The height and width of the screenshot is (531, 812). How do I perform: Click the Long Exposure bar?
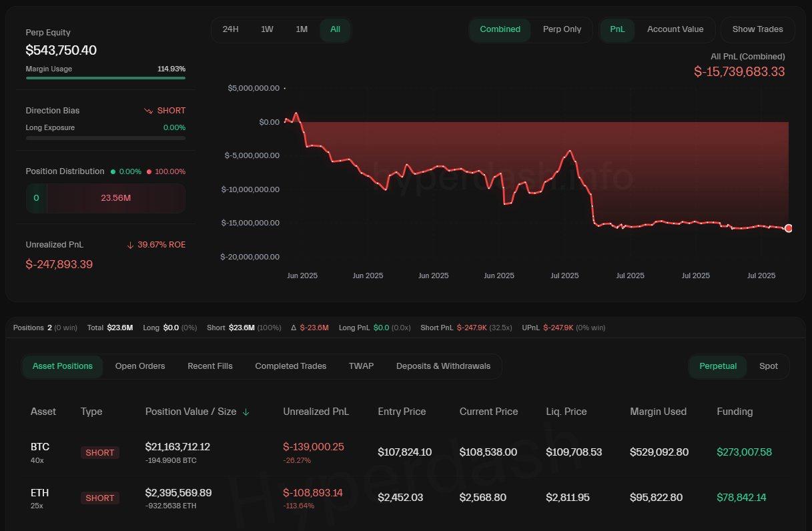pyautogui.click(x=105, y=138)
